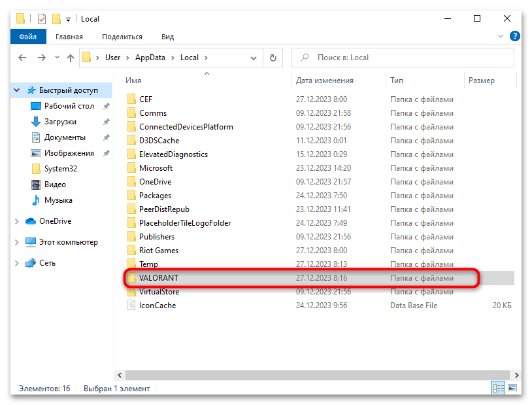Click the AppData breadcrumb link
This screenshot has width=532, height=405.
pyautogui.click(x=152, y=58)
